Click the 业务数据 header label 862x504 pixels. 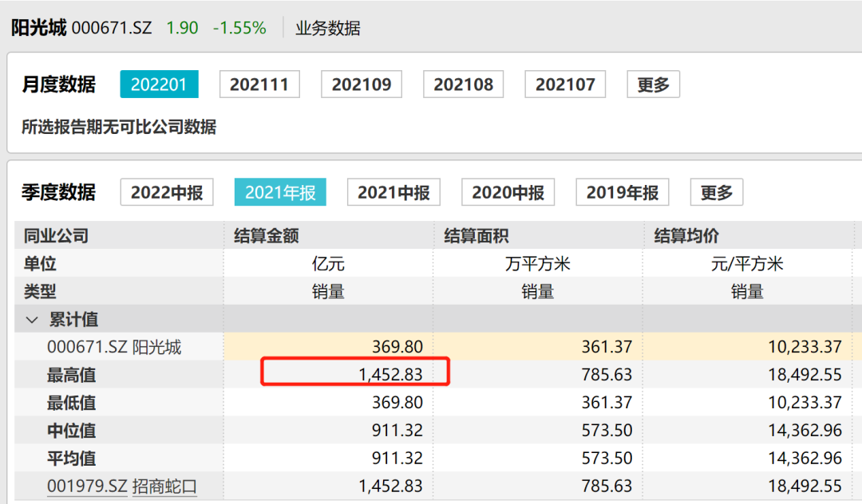(x=325, y=27)
